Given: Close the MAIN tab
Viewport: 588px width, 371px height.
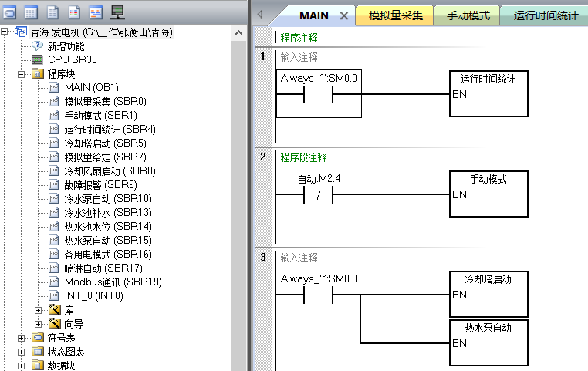Looking at the screenshot, I should tap(344, 15).
